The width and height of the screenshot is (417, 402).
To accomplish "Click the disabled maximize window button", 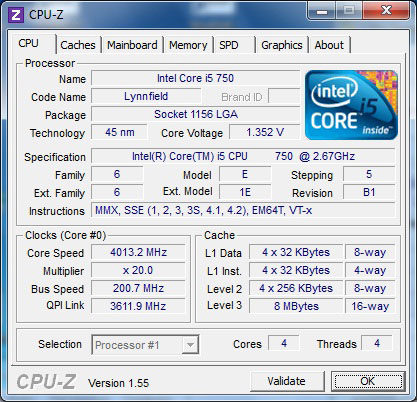I will (349, 11).
